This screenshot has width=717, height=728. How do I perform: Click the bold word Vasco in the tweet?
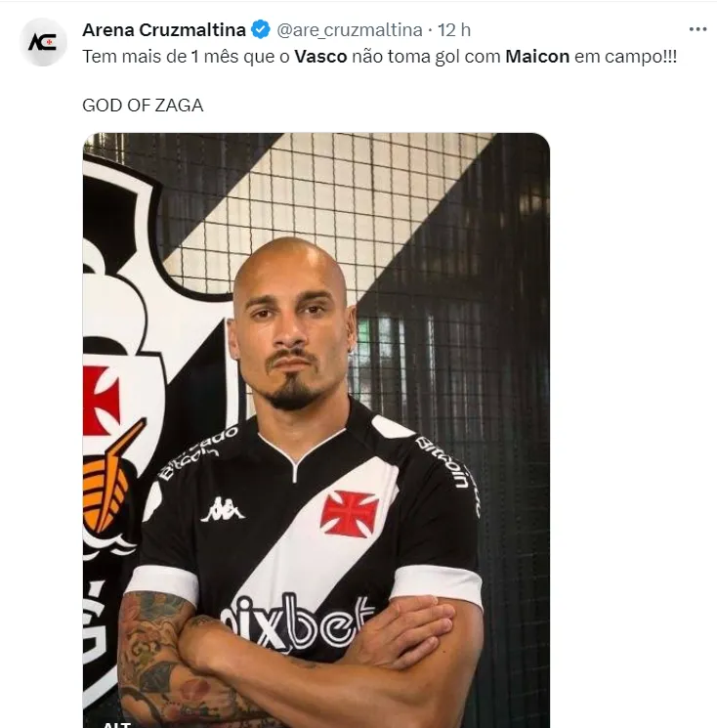320,57
